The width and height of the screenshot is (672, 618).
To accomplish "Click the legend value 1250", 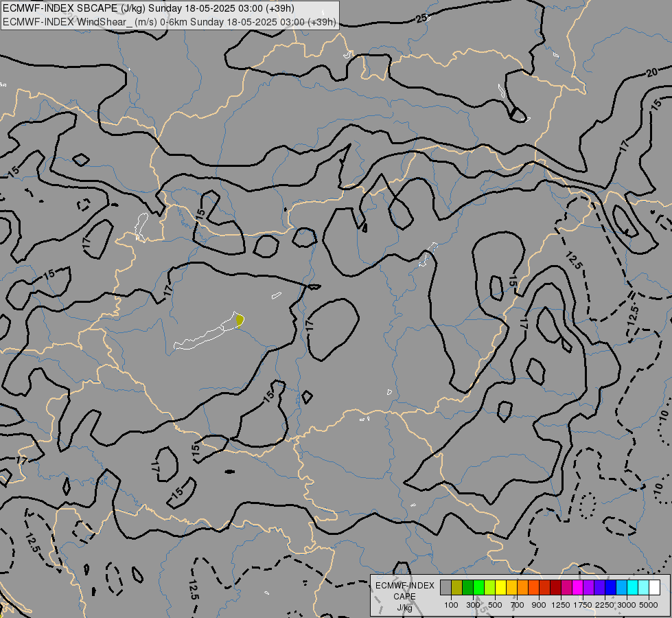I will [561, 605].
